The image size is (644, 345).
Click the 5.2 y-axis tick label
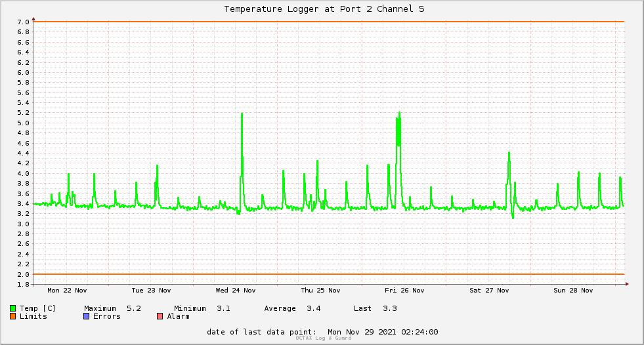point(23,113)
